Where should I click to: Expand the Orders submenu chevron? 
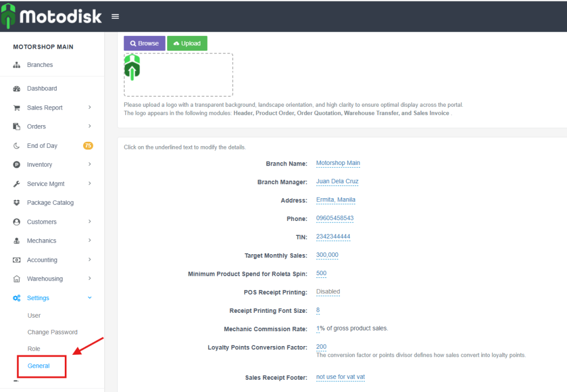click(90, 126)
